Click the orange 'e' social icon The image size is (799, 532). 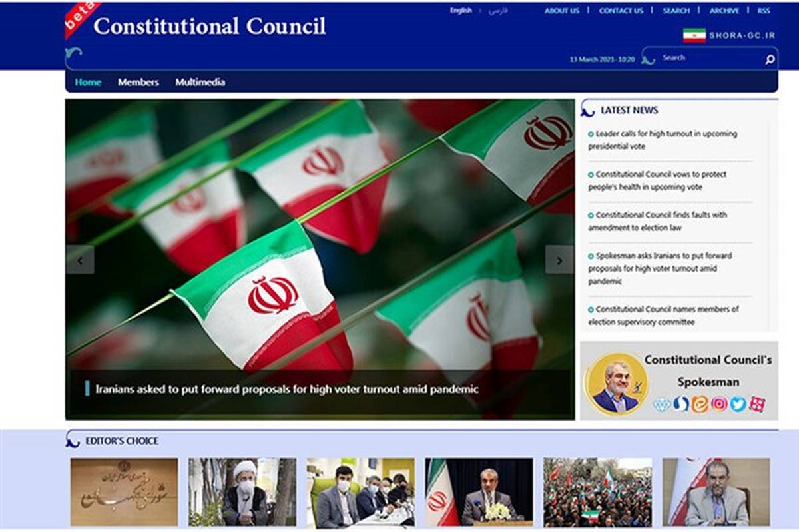click(x=700, y=404)
